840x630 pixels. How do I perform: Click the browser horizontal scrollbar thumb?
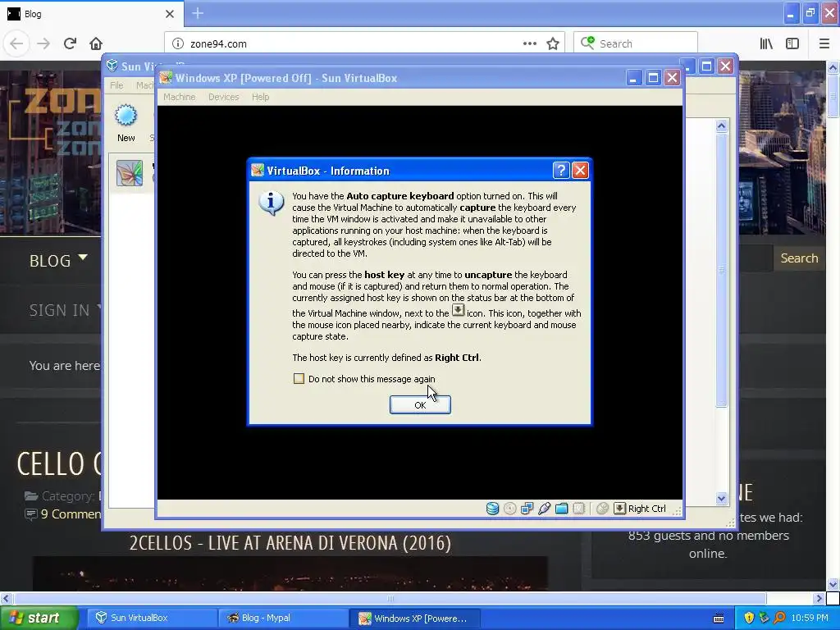click(390, 598)
